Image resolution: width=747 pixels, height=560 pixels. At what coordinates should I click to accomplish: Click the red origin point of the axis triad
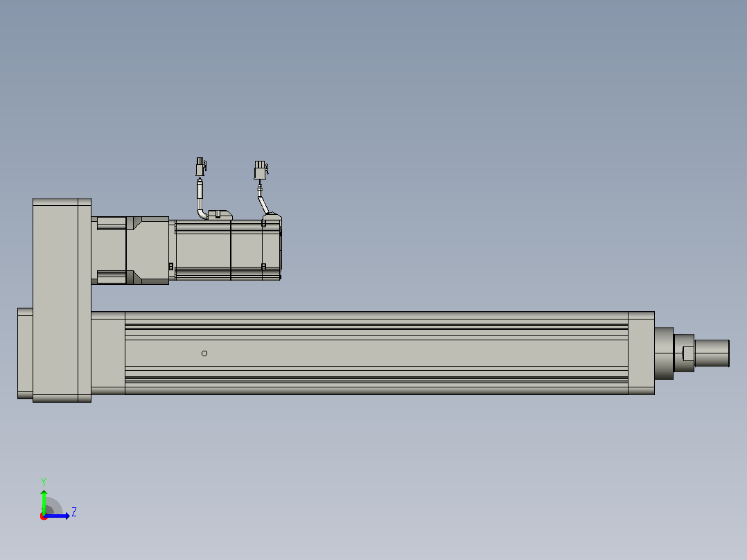[44, 516]
